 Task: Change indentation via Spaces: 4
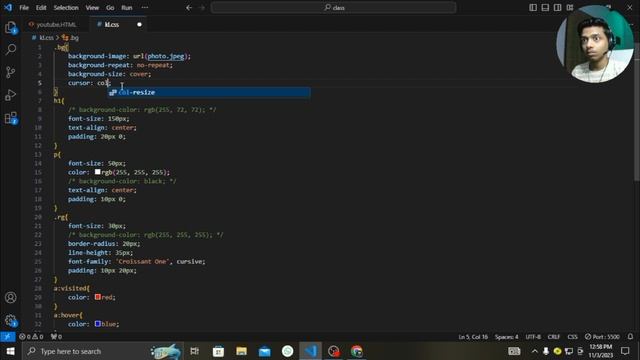click(x=507, y=337)
